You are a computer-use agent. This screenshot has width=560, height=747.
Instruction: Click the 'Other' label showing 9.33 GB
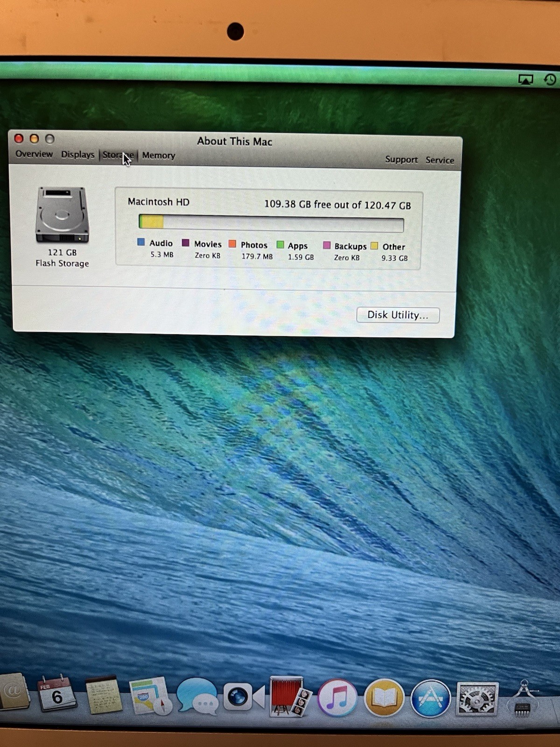tap(394, 247)
